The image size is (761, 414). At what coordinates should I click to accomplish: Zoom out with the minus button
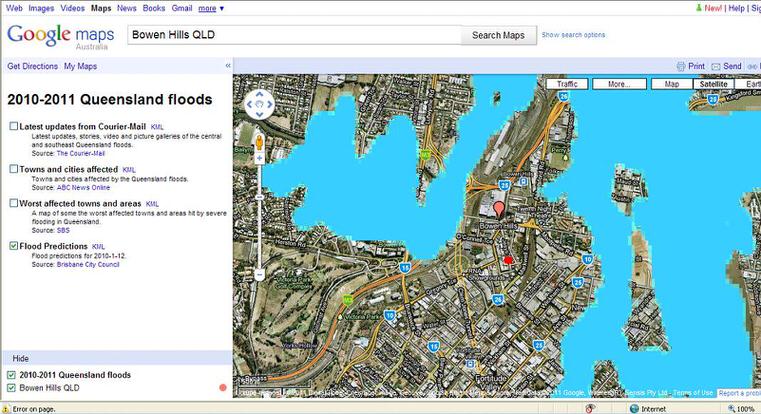[x=260, y=275]
